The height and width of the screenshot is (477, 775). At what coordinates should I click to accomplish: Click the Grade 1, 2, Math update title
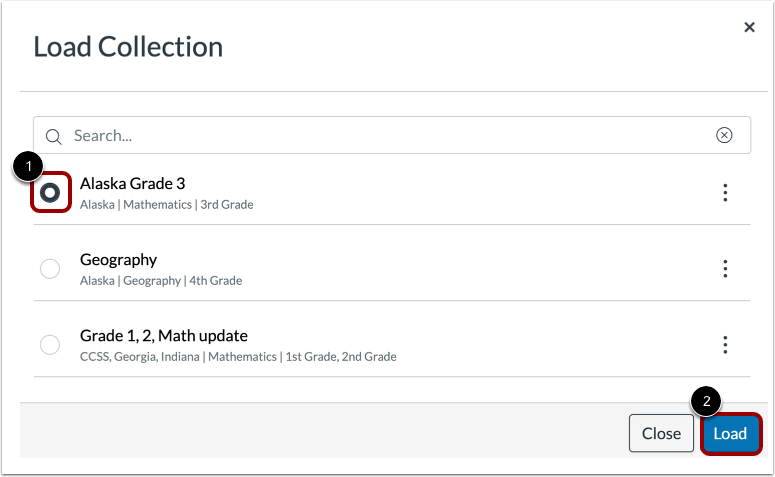[x=163, y=336]
